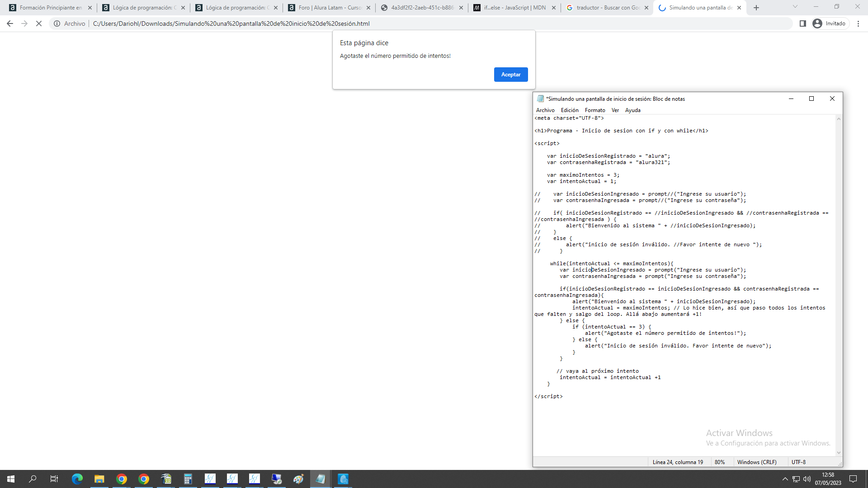Open Windows taskbar search

click(33, 479)
